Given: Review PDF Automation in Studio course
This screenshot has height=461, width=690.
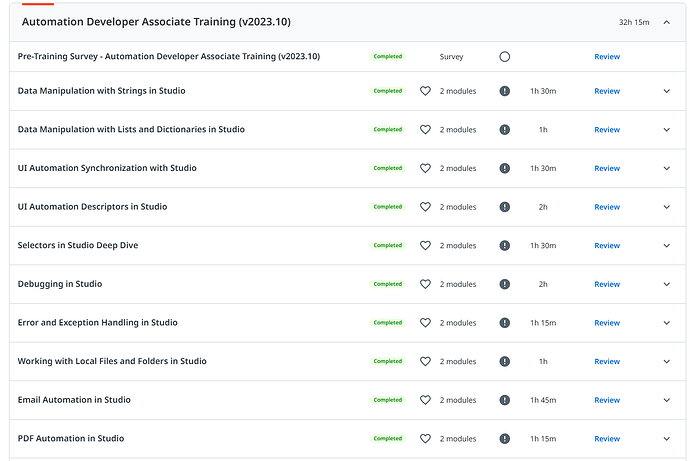Looking at the screenshot, I should point(607,439).
